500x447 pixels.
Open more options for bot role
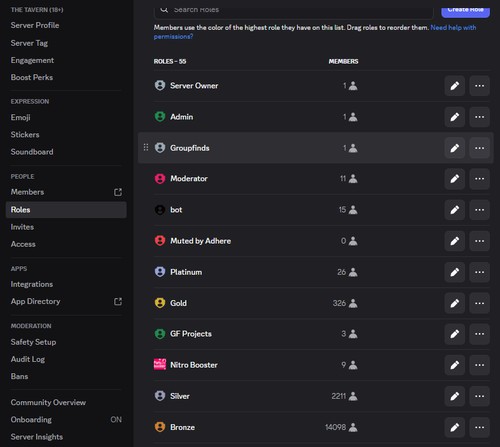click(x=480, y=210)
